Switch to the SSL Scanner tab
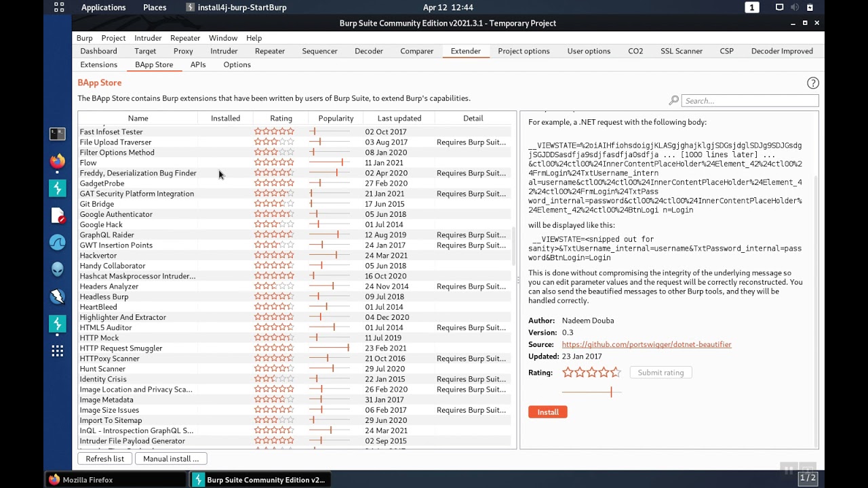Image resolution: width=868 pixels, height=488 pixels. tap(682, 51)
